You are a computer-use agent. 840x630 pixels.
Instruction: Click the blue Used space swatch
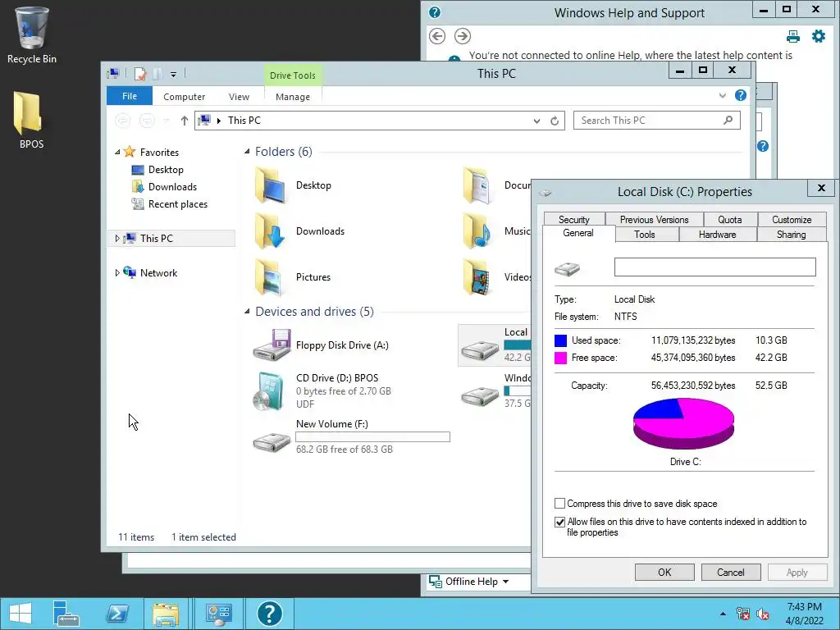(x=560, y=340)
